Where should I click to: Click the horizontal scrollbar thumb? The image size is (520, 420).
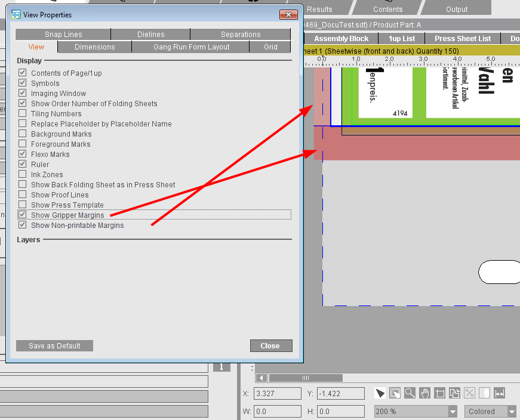[x=306, y=378]
